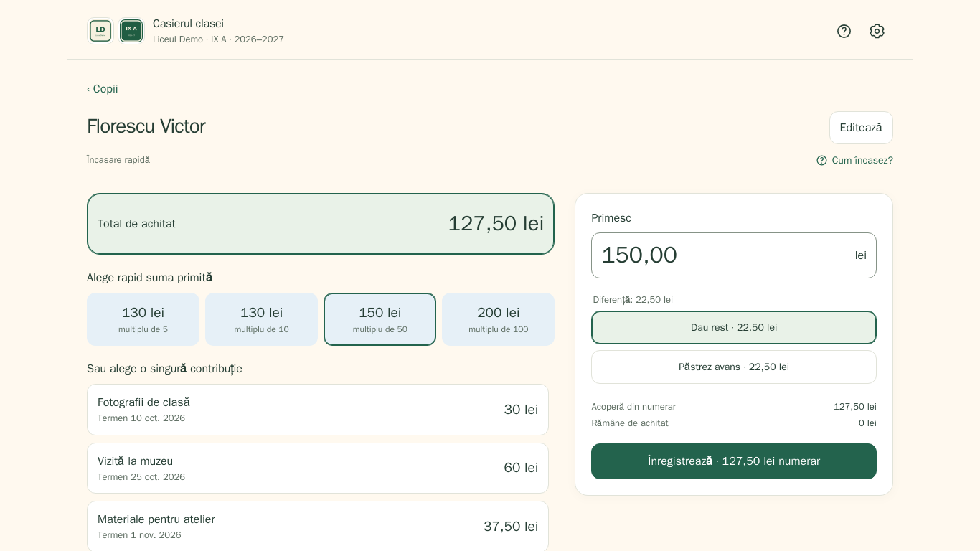The height and width of the screenshot is (551, 980).
Task: Go back to Copii list
Action: coord(103,89)
